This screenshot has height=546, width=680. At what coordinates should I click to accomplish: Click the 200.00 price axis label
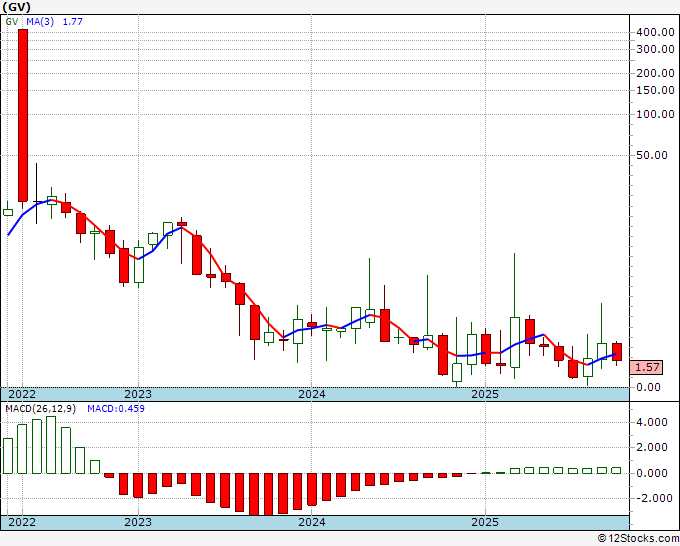[x=653, y=73]
